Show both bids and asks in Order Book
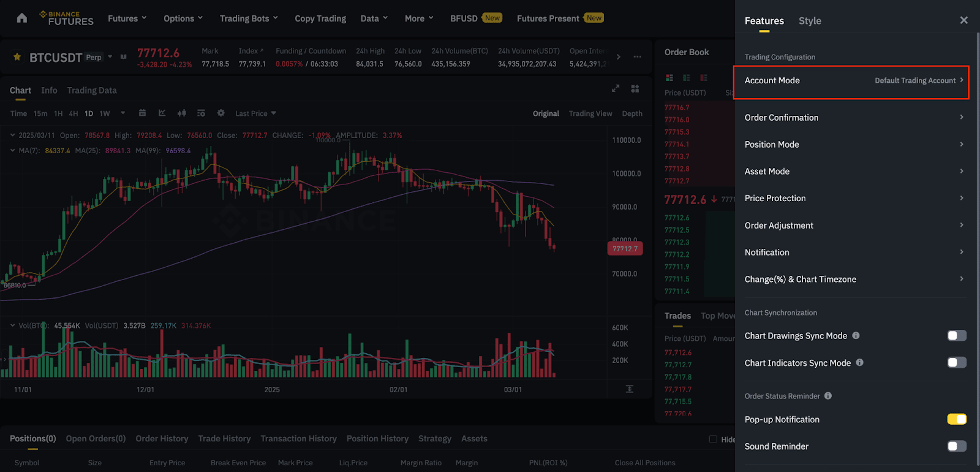Screen dimensions: 980x472 point(669,78)
